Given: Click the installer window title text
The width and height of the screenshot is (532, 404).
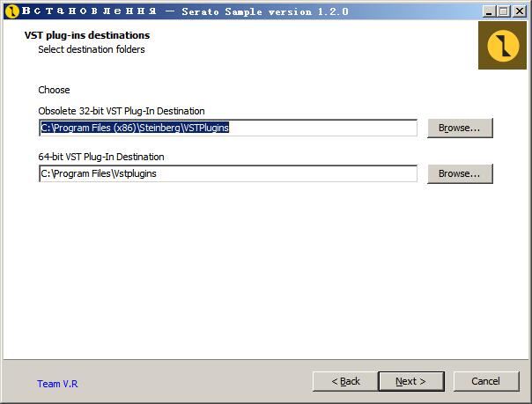Looking at the screenshot, I should coord(185,11).
